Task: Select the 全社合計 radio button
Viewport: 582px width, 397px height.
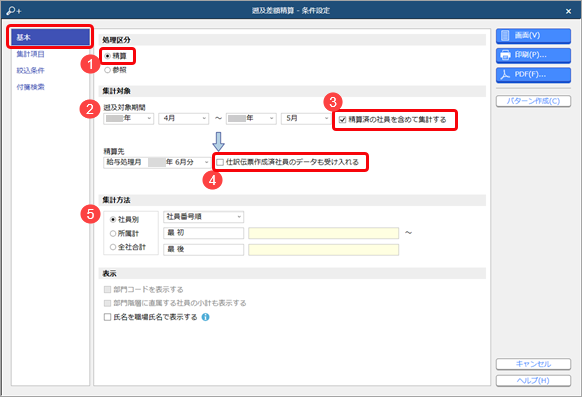Action: coord(113,247)
